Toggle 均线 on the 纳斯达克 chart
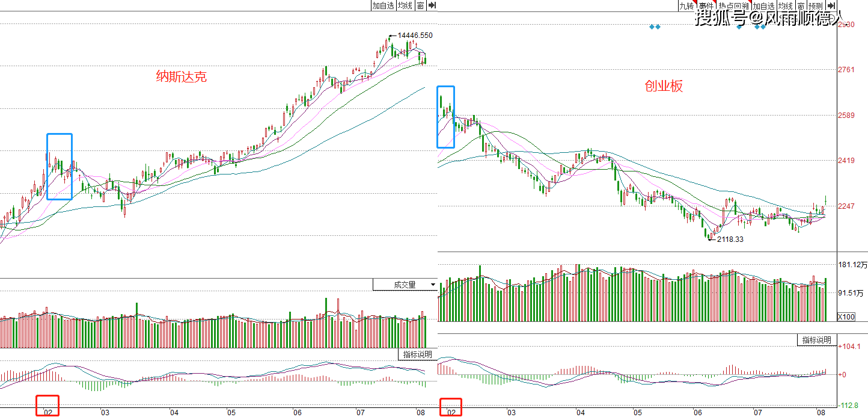Image resolution: width=868 pixels, height=417 pixels. pyautogui.click(x=405, y=5)
